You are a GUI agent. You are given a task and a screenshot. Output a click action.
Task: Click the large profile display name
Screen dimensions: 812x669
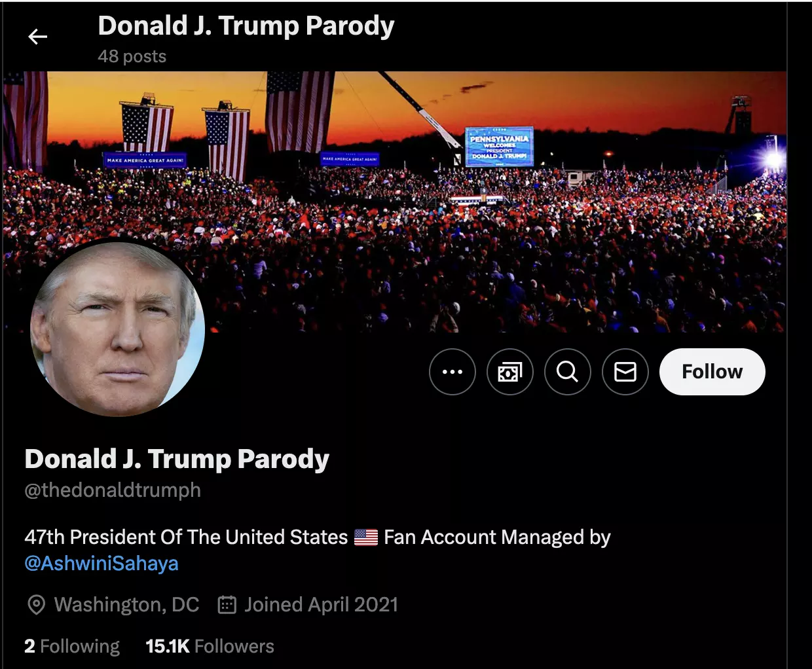[x=177, y=460]
